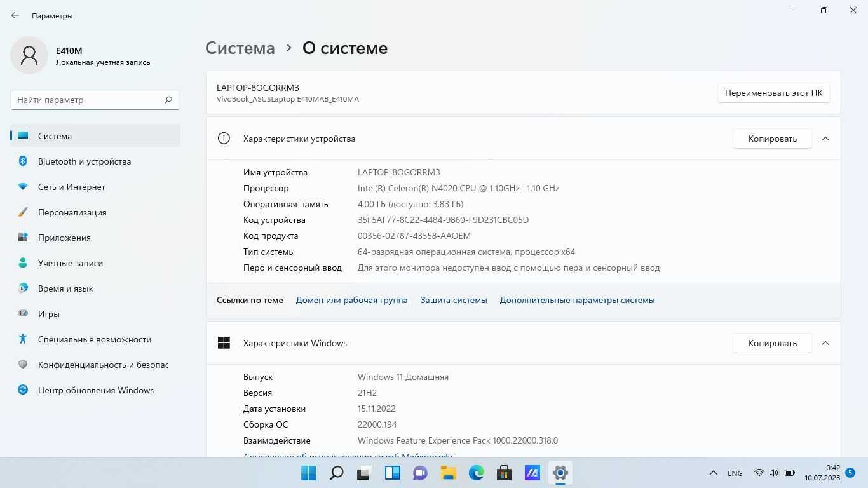Open Windows Start menu on taskbar
This screenshot has height=488, width=868.
(x=308, y=473)
